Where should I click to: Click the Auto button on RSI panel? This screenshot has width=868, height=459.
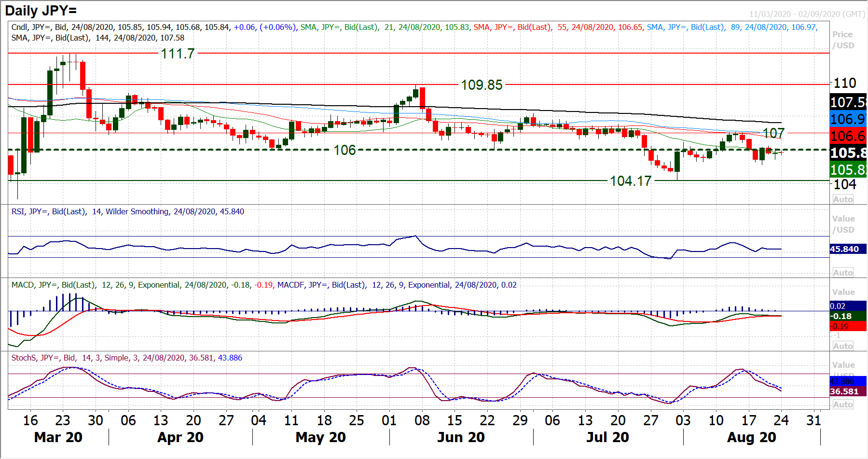[843, 273]
